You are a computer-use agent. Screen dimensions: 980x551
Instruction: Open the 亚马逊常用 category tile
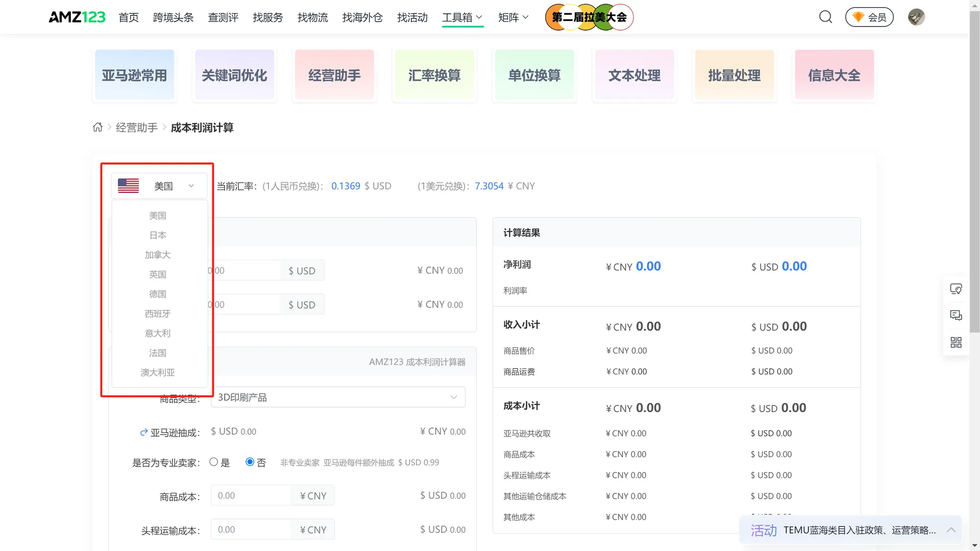click(x=135, y=75)
